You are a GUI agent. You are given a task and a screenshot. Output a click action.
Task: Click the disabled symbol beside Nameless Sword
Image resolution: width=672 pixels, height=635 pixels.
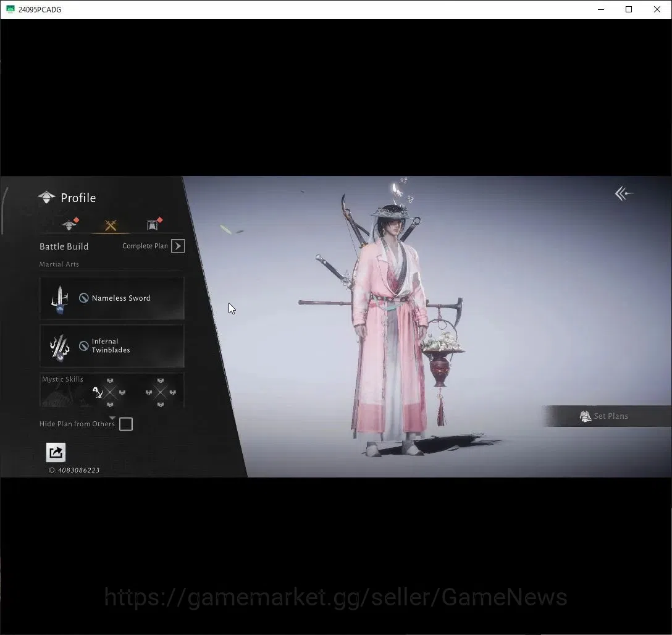point(84,298)
